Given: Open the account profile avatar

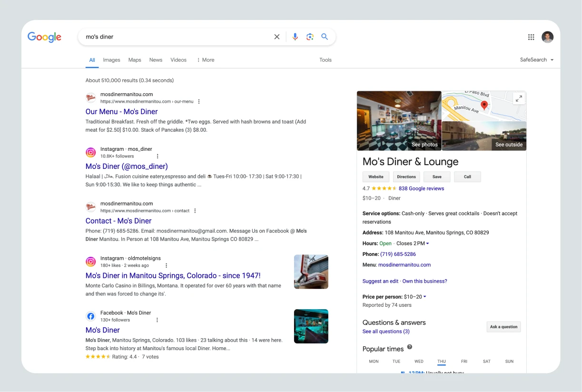Looking at the screenshot, I should click(548, 37).
